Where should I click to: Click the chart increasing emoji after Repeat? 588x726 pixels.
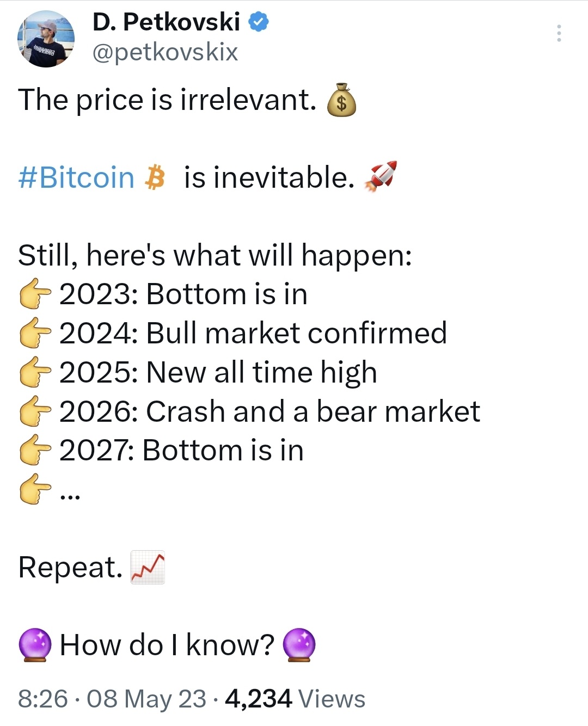tap(148, 567)
